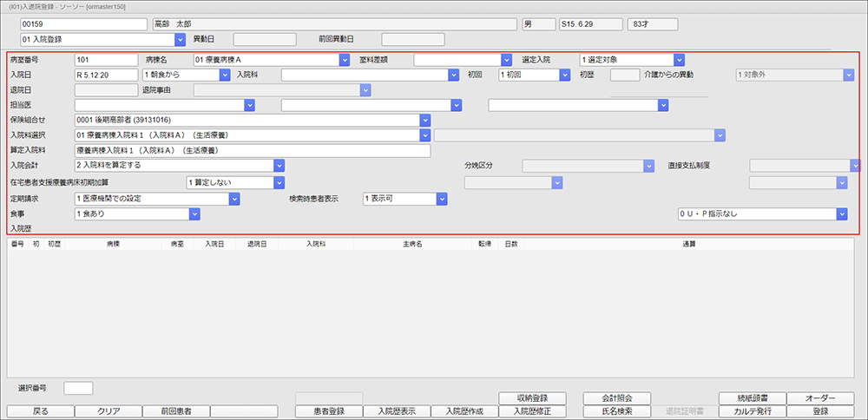Screen dimensions: 868x420
Task: Click the クリア button
Action: point(108,411)
